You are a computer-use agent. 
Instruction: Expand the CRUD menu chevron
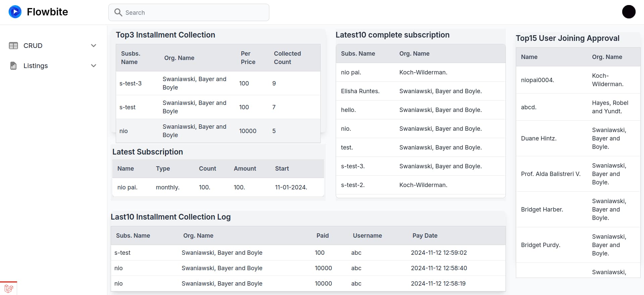click(x=94, y=46)
